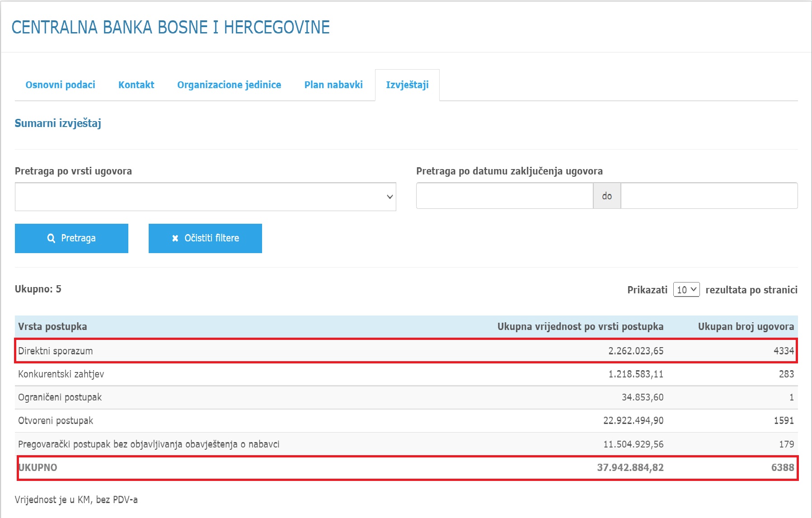
Task: Click the value 1.218.583,11
Action: tap(636, 374)
